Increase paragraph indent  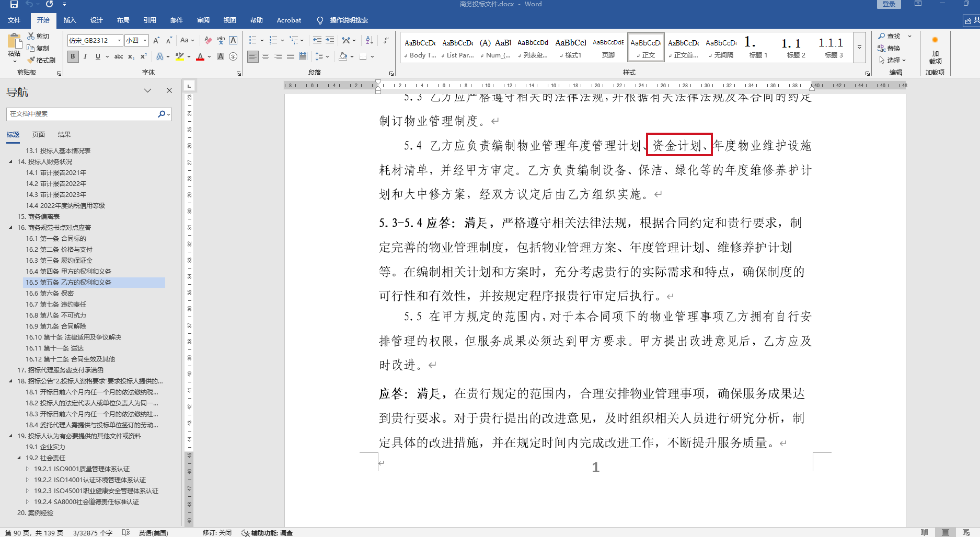point(329,40)
